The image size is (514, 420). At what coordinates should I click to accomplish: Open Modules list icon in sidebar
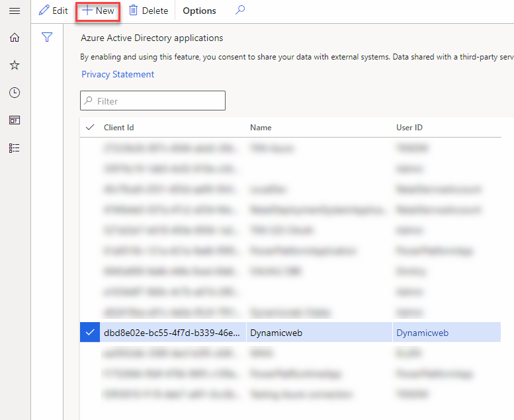[x=15, y=148]
